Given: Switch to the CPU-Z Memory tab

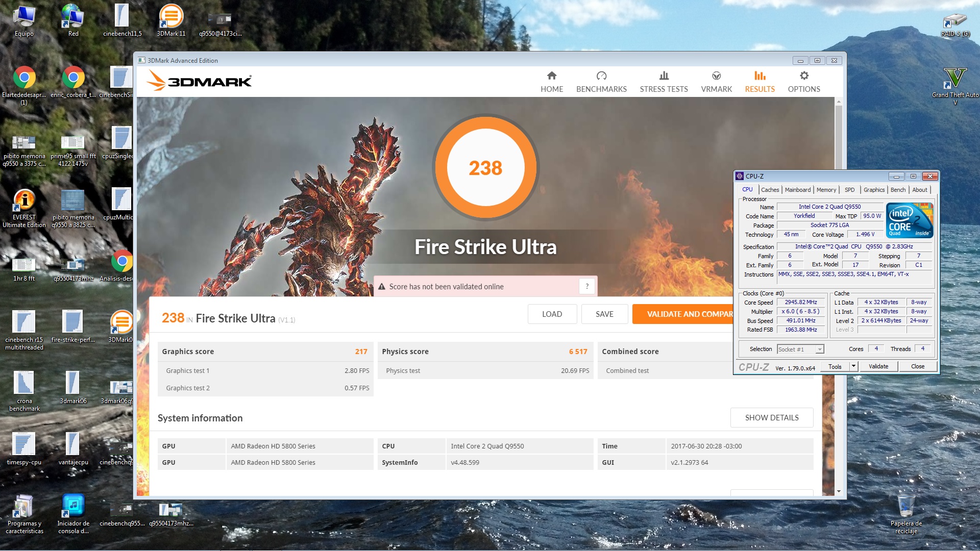Looking at the screenshot, I should (x=826, y=190).
